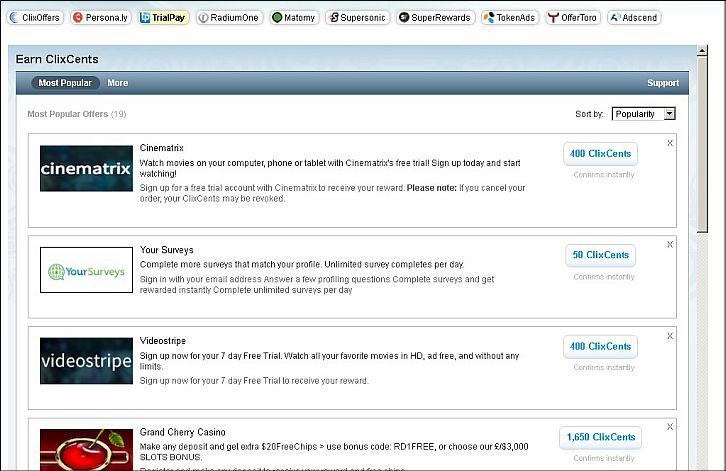The image size is (726, 471).
Task: Select the TrialPay tab
Action: [x=163, y=18]
